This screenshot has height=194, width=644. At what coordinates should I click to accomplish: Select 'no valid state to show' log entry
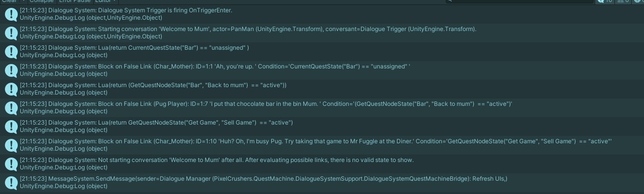[x=322, y=163]
